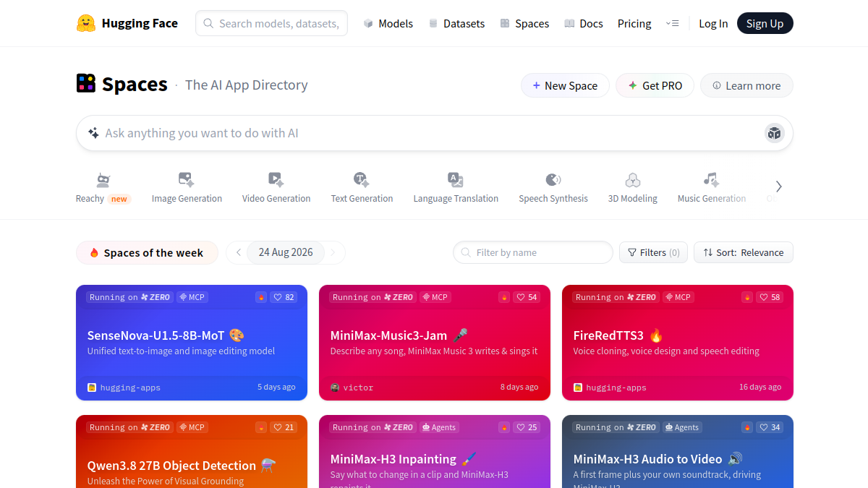Click the 24 Aug 2026 date label
This screenshot has height=488, width=868.
pyautogui.click(x=286, y=252)
